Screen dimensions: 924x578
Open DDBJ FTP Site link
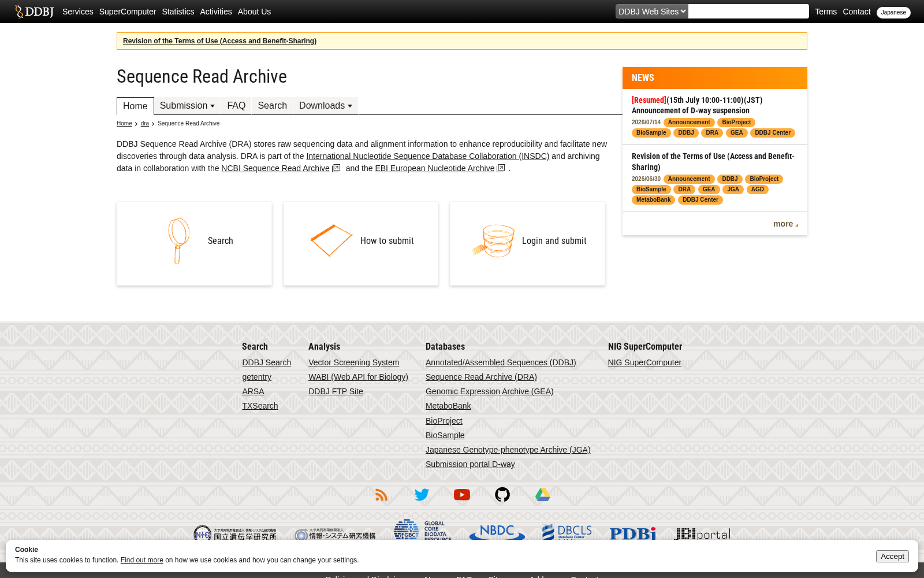[336, 391]
